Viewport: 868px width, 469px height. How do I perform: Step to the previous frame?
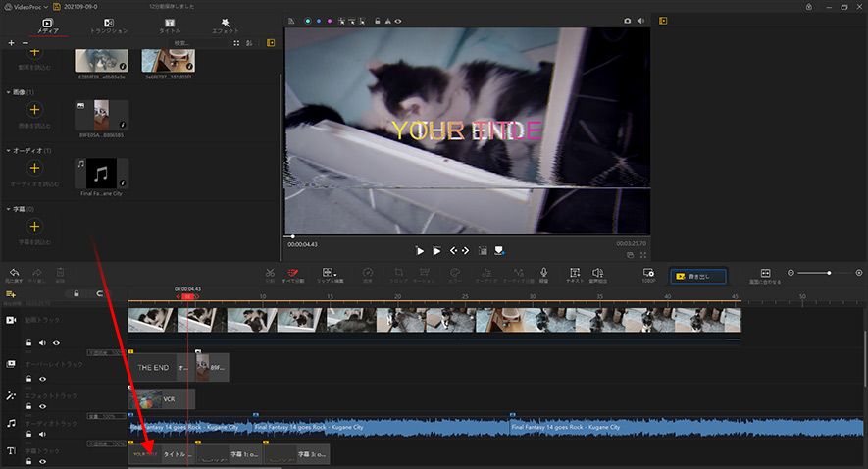tap(453, 251)
